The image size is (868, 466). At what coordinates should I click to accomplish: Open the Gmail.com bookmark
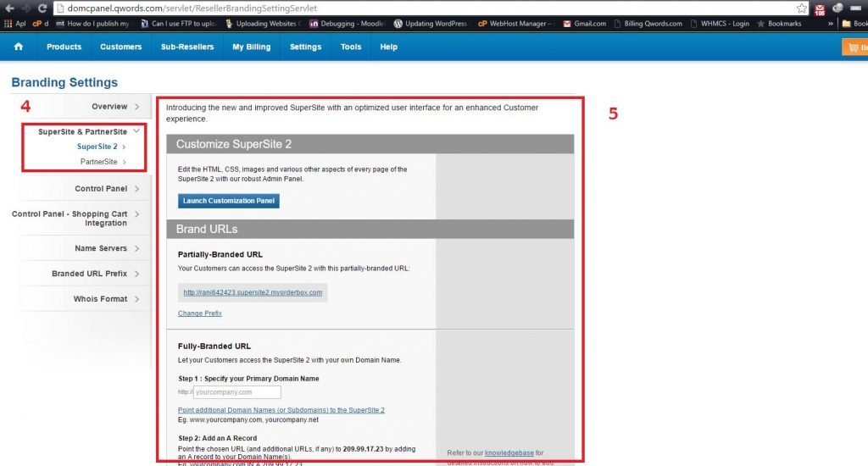coord(585,23)
